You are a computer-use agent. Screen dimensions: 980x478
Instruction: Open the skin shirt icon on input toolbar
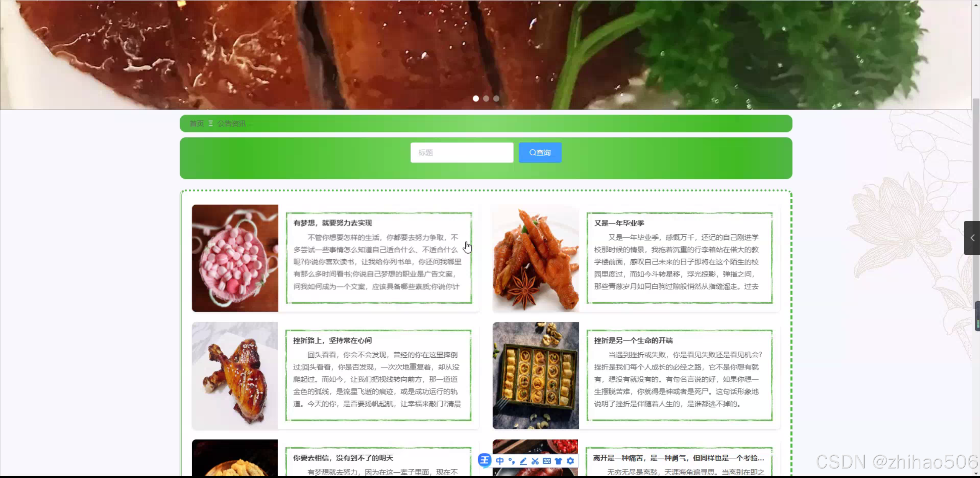[558, 461]
